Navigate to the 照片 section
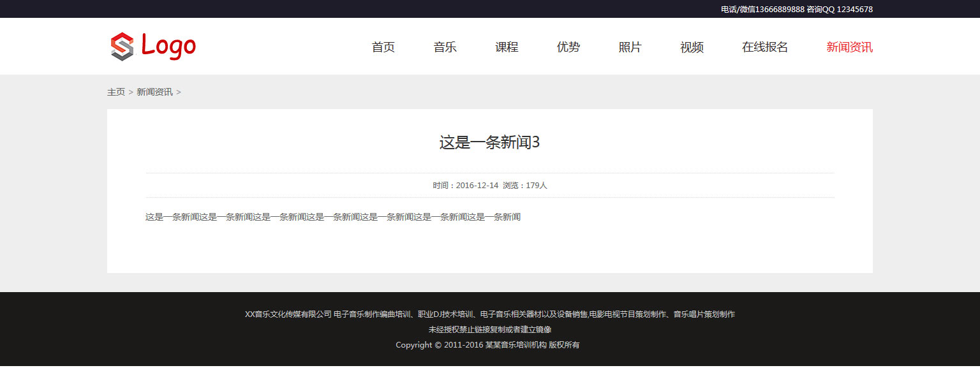This screenshot has width=980, height=368. (630, 47)
